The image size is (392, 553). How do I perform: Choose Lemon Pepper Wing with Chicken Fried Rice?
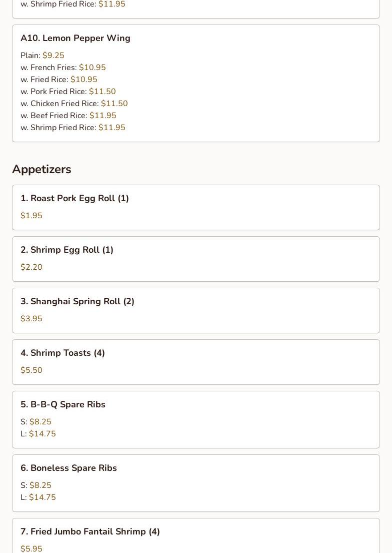tap(74, 103)
